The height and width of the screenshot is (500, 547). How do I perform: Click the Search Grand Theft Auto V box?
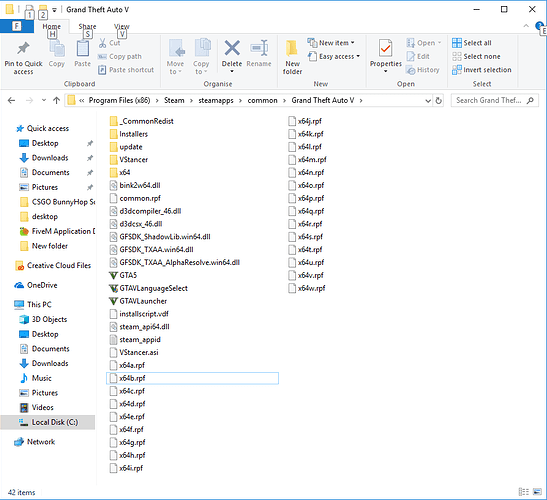pyautogui.click(x=494, y=100)
